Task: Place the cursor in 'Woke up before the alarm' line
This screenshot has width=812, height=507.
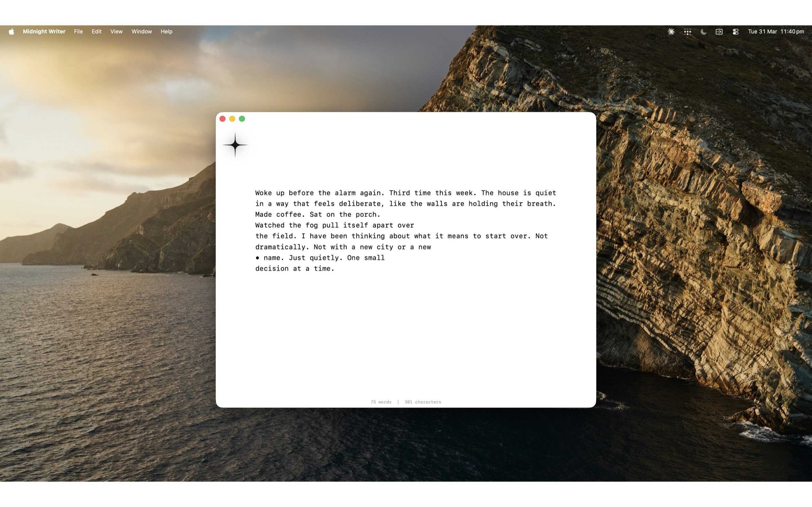Action: pyautogui.click(x=406, y=193)
